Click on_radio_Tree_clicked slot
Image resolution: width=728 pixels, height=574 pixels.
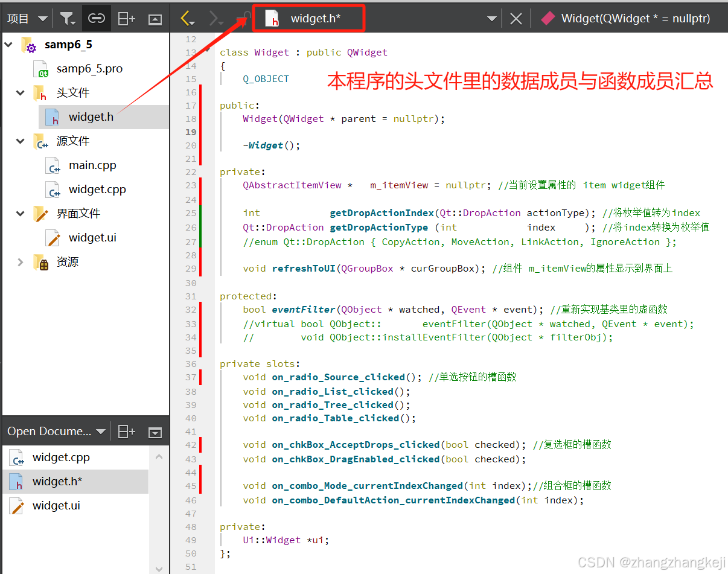(333, 405)
